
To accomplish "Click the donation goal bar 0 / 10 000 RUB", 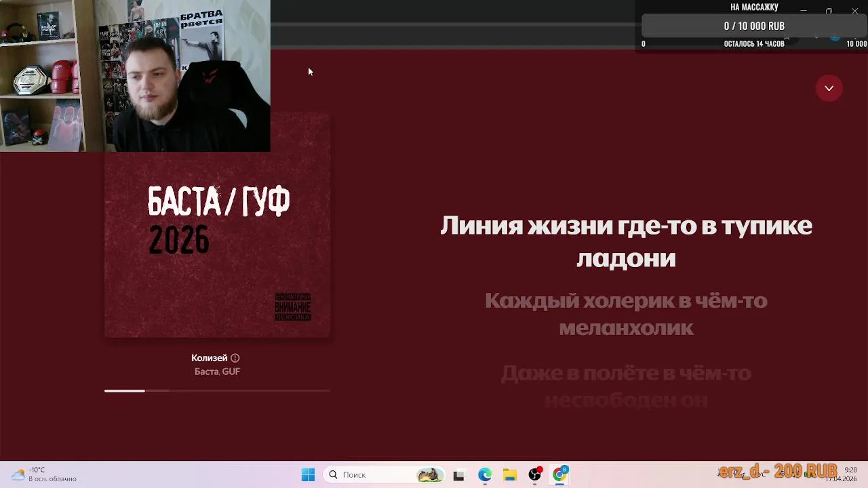I will (x=754, y=26).
